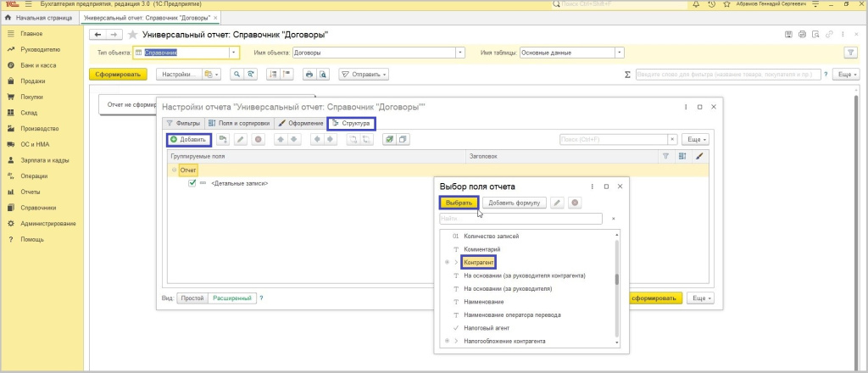Click the magnifier search icon in report toolbar
Screen dimensions: 868x373
[236, 75]
